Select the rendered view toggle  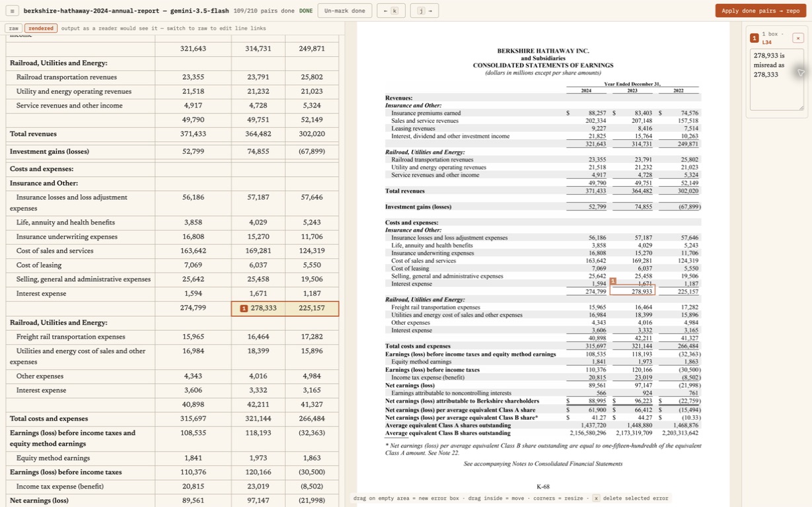(41, 28)
